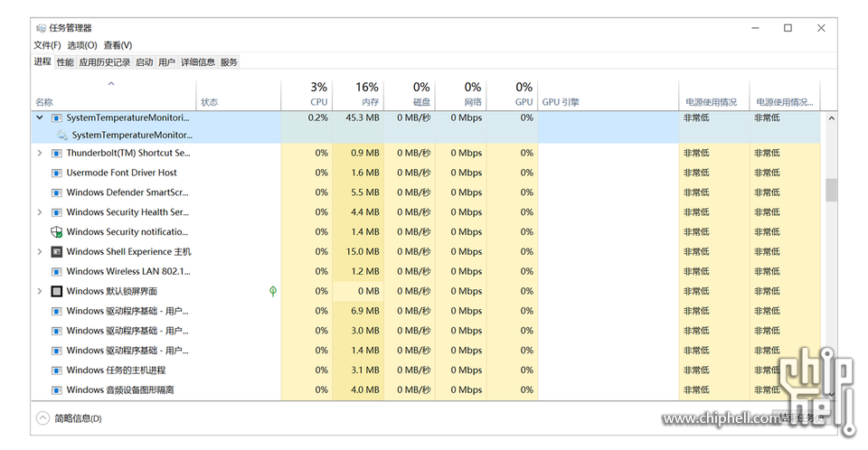Screen dimensions: 868x450
Task: Open the 查看(V) menu
Action: coord(118,45)
